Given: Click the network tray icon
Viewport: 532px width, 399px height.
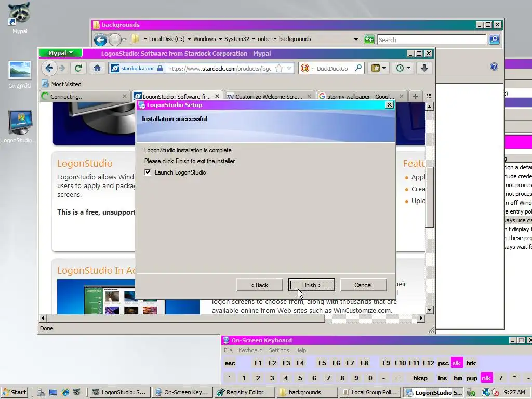Looking at the screenshot, I should pyautogui.click(x=486, y=393).
